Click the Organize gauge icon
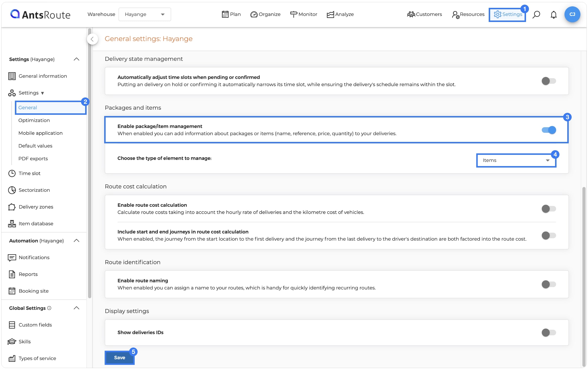Screen dimensions: 588x370 click(254, 14)
